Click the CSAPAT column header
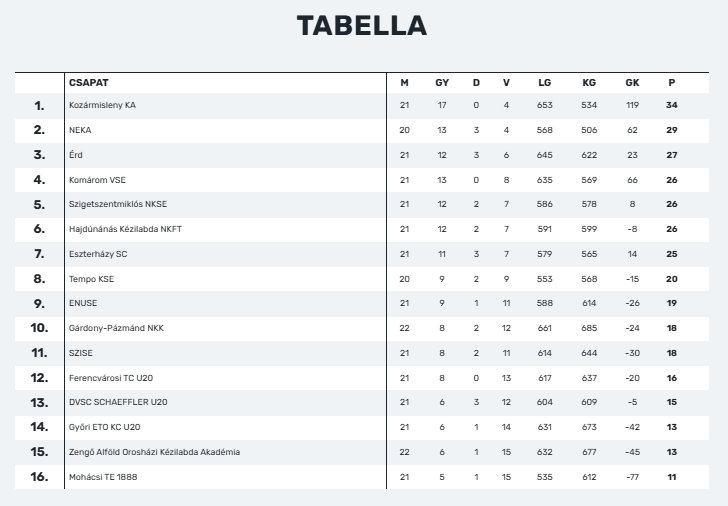 [89, 83]
